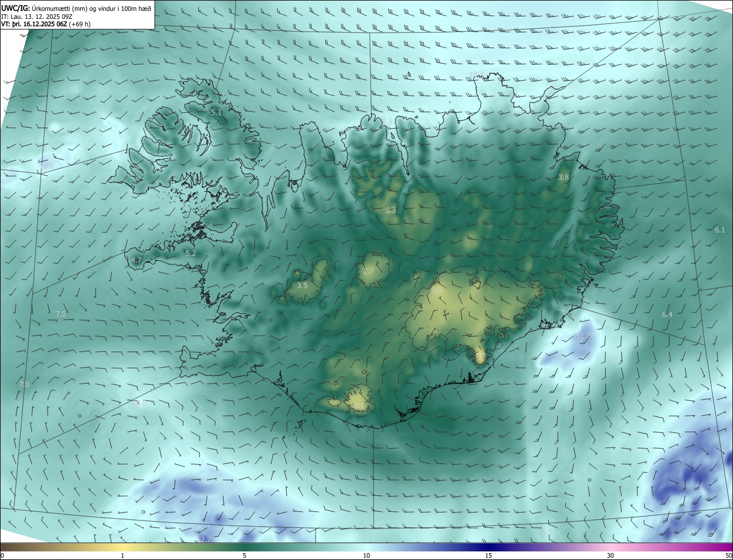
Task: Click the 1 tick on the colour scale
Action: point(123,555)
